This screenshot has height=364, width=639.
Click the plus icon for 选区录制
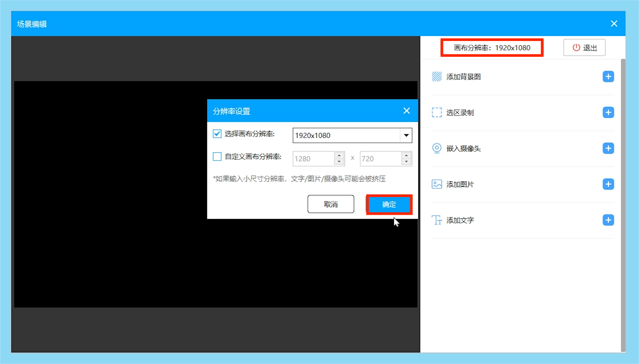(x=608, y=112)
